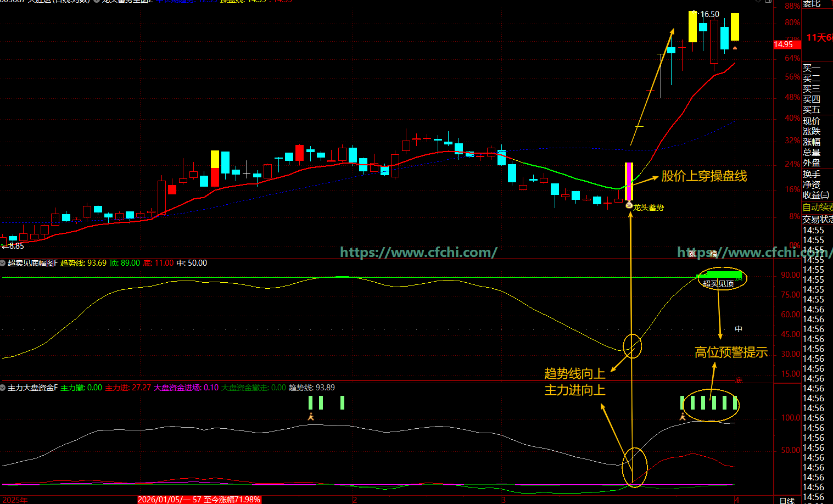The height and width of the screenshot is (504, 833).
Task: Expand the 超卖见底幅图F indicator dropdown arrow
Action: [x=3, y=263]
